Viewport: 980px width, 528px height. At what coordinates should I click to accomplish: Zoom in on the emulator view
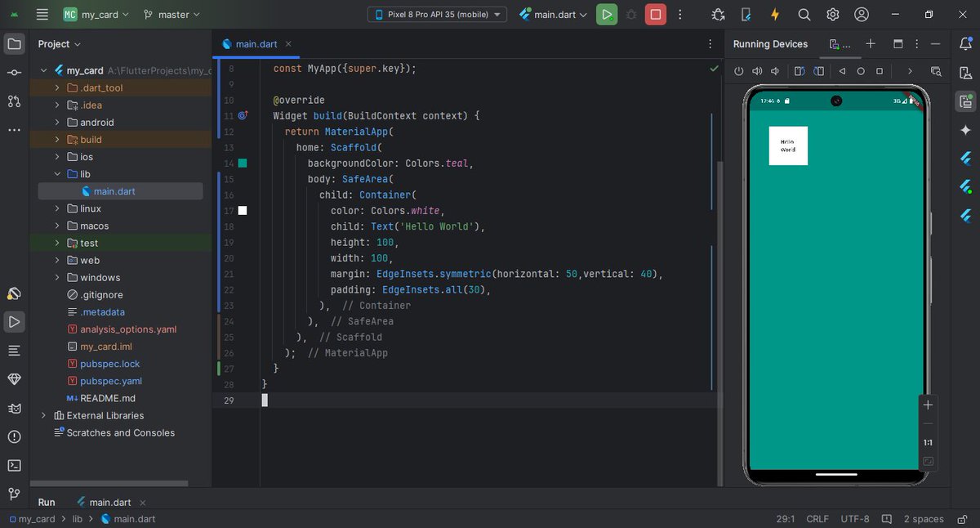tap(928, 405)
